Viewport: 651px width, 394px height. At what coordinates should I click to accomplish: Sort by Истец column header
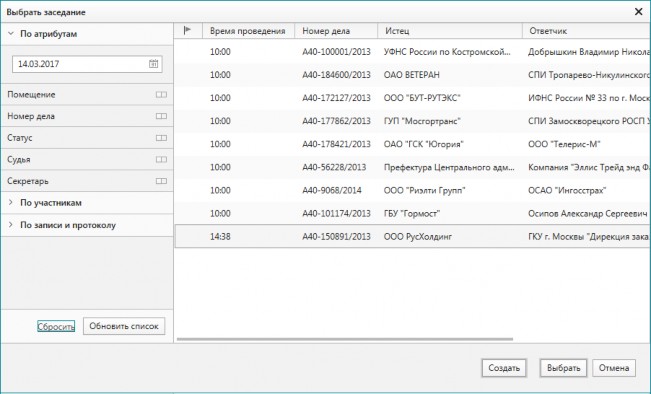(x=450, y=31)
